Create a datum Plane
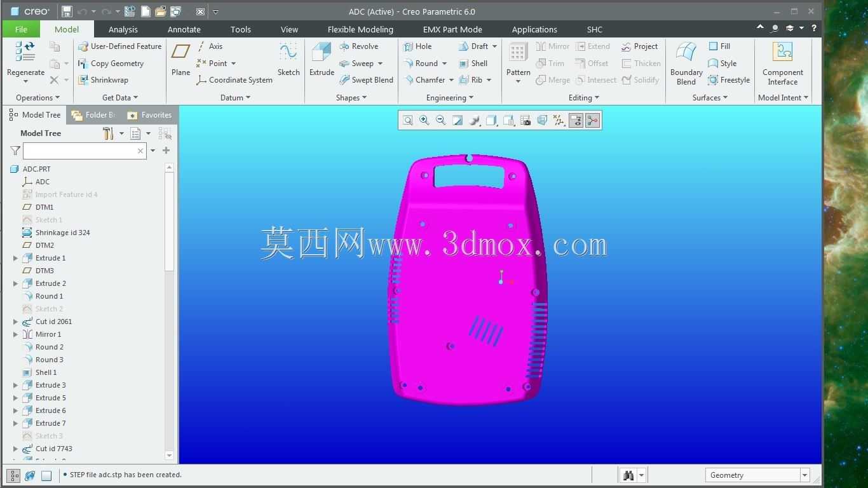Image resolution: width=868 pixels, height=488 pixels. [x=180, y=59]
